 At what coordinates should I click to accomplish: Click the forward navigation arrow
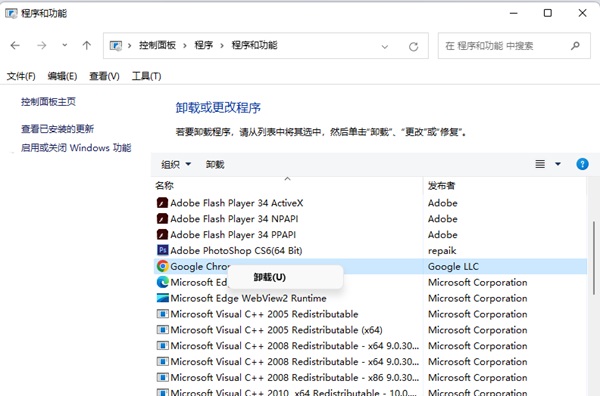41,46
